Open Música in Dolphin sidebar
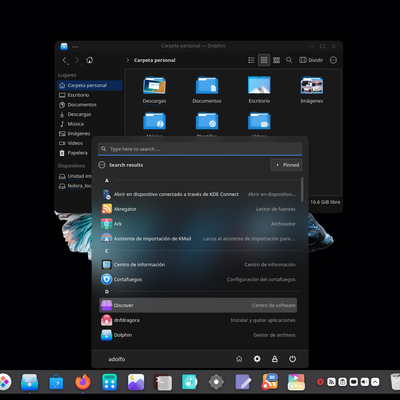This screenshot has height=400, width=400. click(90, 124)
